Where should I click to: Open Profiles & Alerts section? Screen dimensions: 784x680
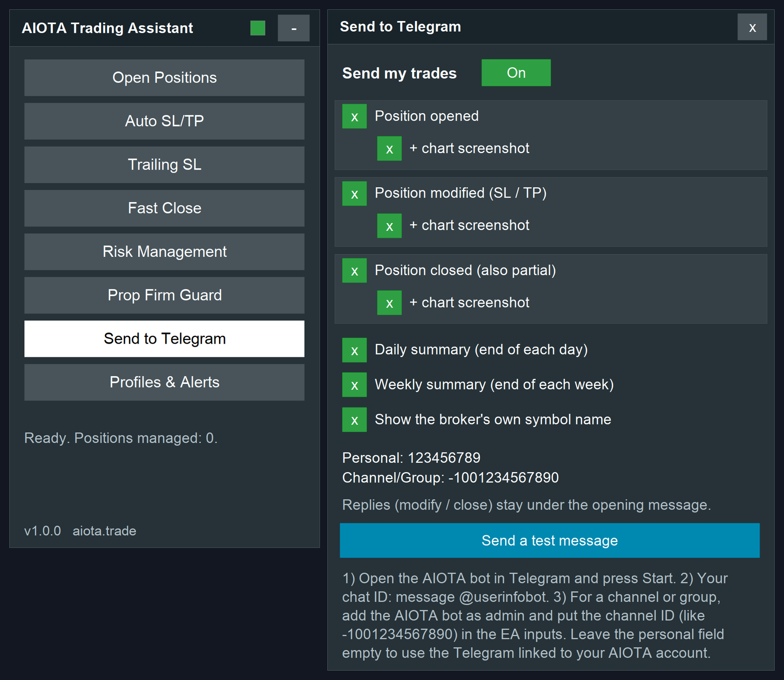click(164, 382)
